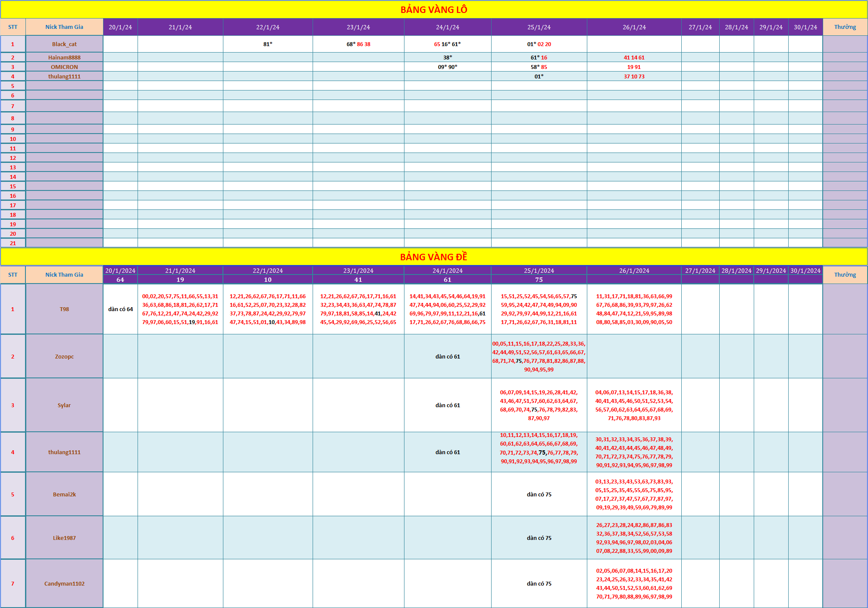Click the Like1987 nickname cell
This screenshot has height=608, width=868.
(64, 538)
